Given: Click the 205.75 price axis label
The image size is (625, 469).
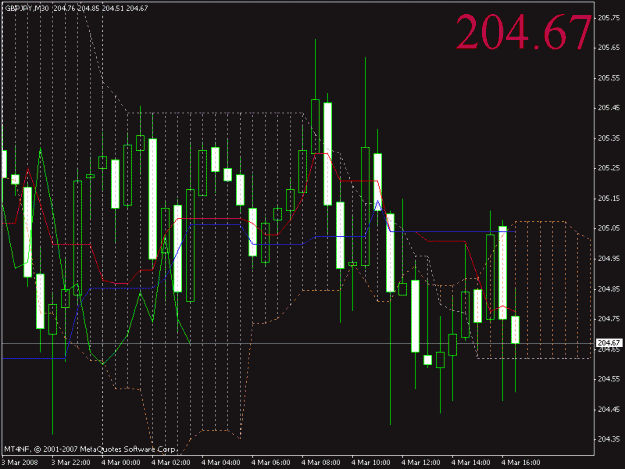Looking at the screenshot, I should click(609, 18).
